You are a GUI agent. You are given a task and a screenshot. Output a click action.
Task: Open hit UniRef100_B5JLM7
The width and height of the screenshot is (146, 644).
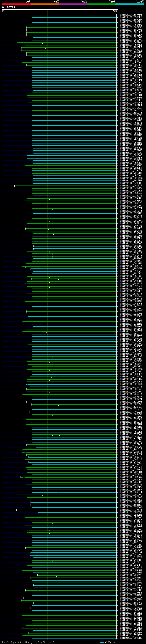click(131, 20)
